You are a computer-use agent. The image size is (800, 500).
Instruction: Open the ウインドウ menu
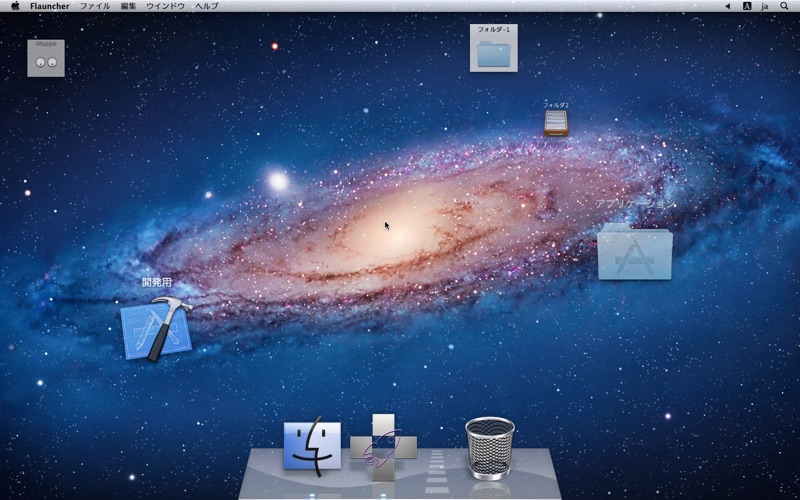pyautogui.click(x=165, y=6)
